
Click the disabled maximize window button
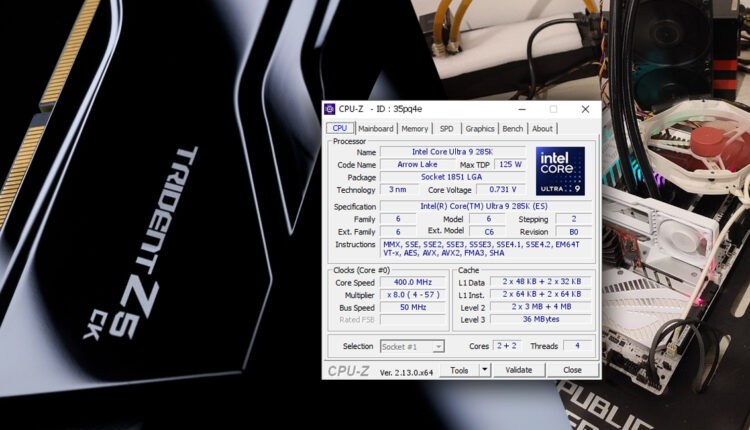click(553, 109)
